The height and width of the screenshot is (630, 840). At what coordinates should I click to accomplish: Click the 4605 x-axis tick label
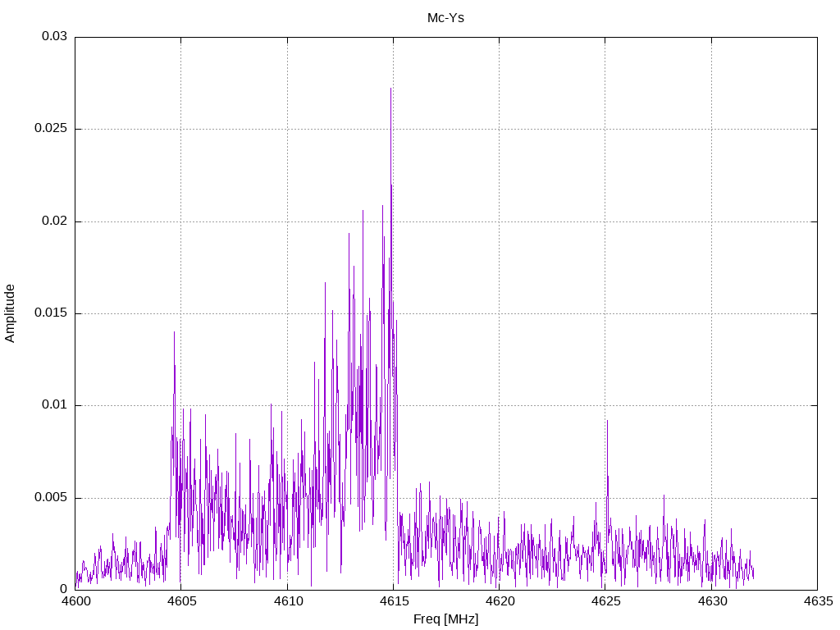181,601
